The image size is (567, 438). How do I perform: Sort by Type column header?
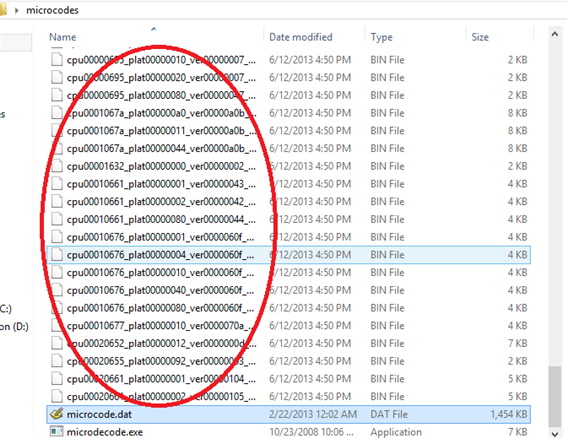[381, 37]
